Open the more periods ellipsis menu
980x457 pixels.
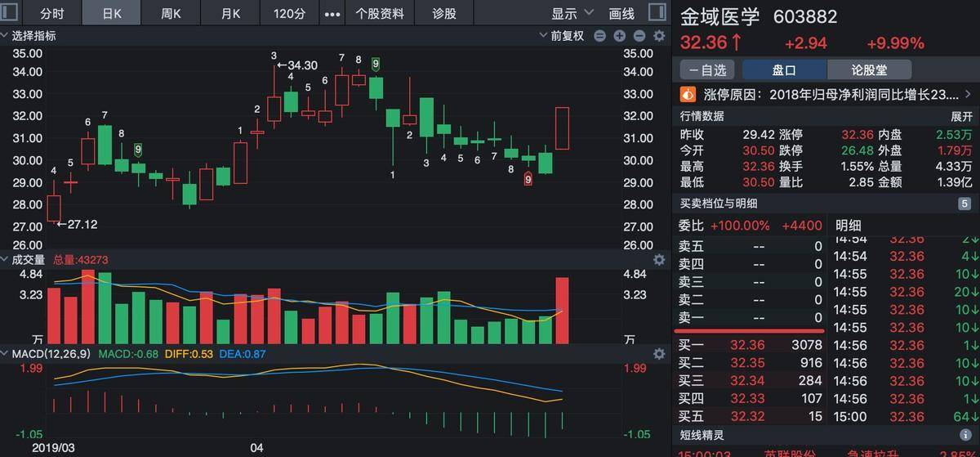click(332, 14)
